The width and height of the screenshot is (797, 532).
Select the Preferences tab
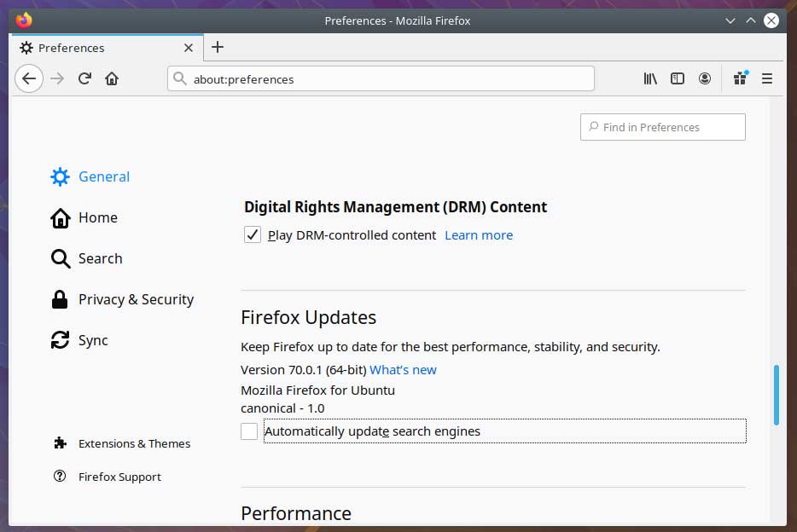tap(107, 48)
